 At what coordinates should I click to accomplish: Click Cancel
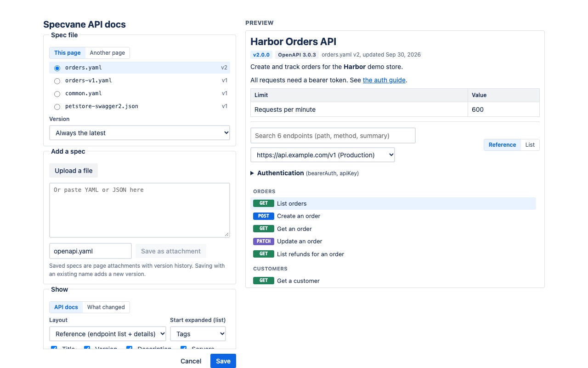pos(191,361)
